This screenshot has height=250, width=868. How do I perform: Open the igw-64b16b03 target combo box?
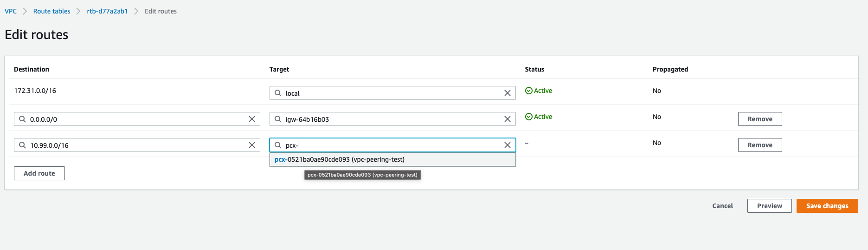pos(392,119)
